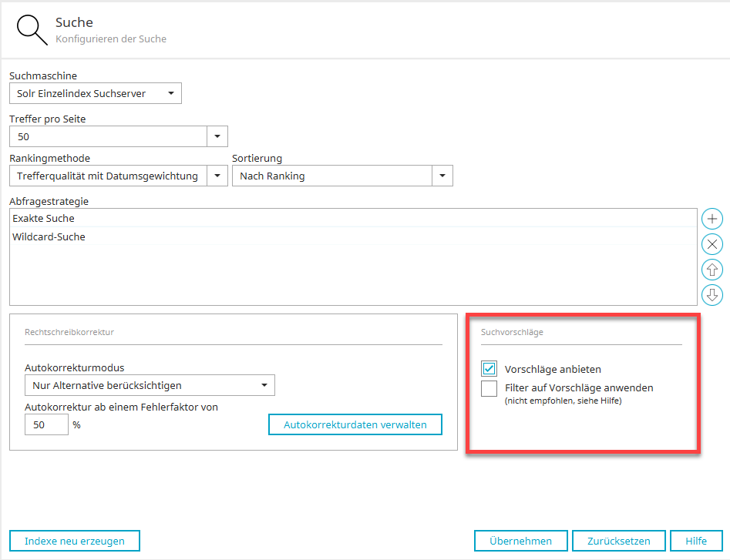Click the magnifying glass Suche icon
Image resolution: width=730 pixels, height=560 pixels.
coord(32,30)
